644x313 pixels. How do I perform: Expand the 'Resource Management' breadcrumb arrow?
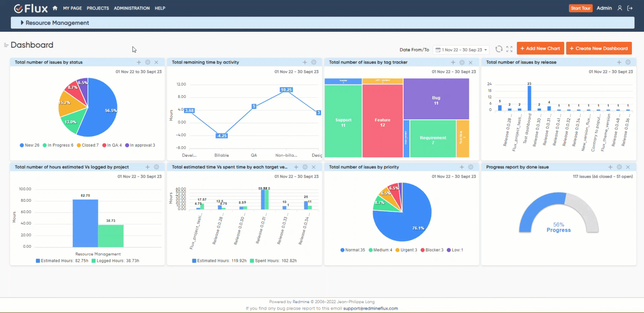tap(22, 23)
